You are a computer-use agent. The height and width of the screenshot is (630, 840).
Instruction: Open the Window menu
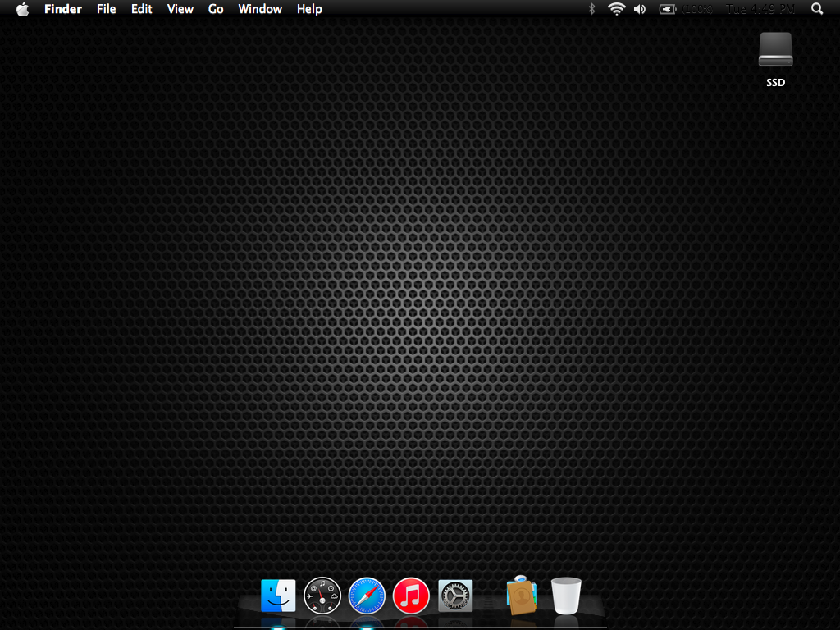260,9
